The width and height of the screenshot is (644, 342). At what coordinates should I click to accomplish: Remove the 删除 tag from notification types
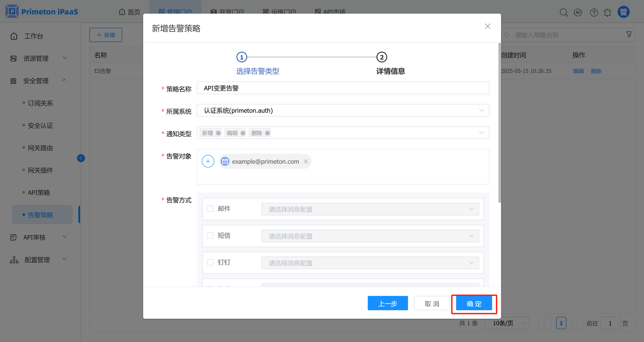click(267, 133)
